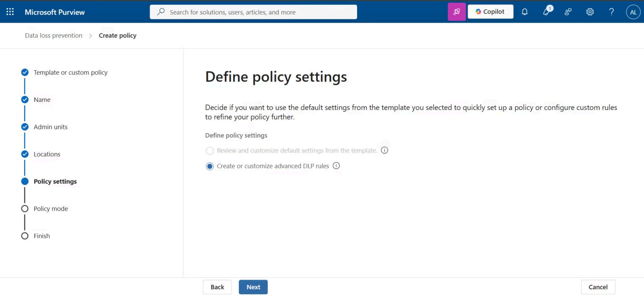
Task: Open the app launcher waffle icon
Action: point(10,12)
